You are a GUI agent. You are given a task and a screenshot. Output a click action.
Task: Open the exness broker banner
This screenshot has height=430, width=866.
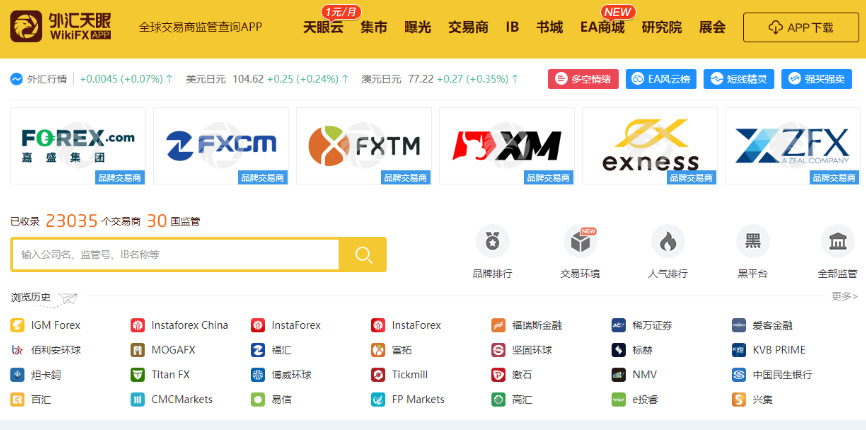[x=650, y=146]
